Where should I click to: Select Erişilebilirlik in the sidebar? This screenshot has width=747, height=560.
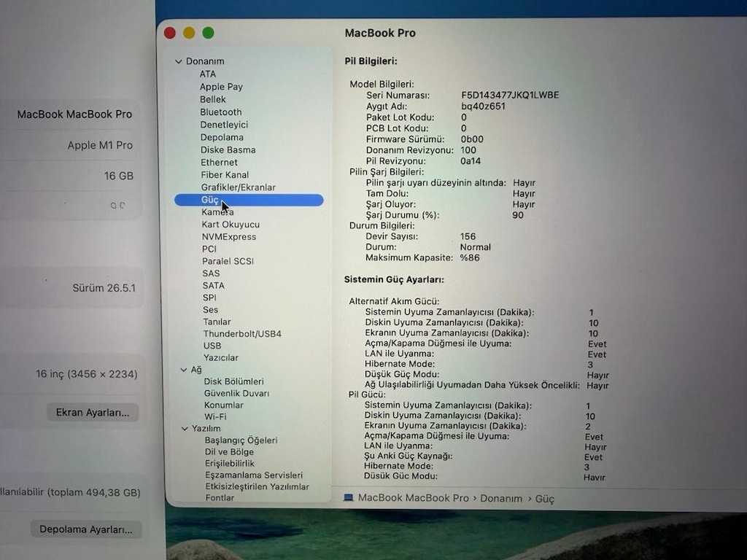point(230,463)
